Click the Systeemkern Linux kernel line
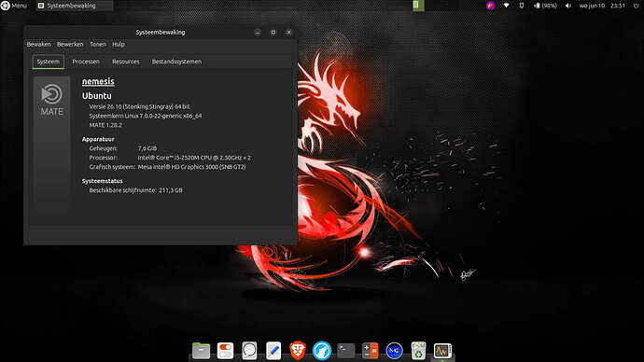The height and width of the screenshot is (362, 644). point(146,116)
